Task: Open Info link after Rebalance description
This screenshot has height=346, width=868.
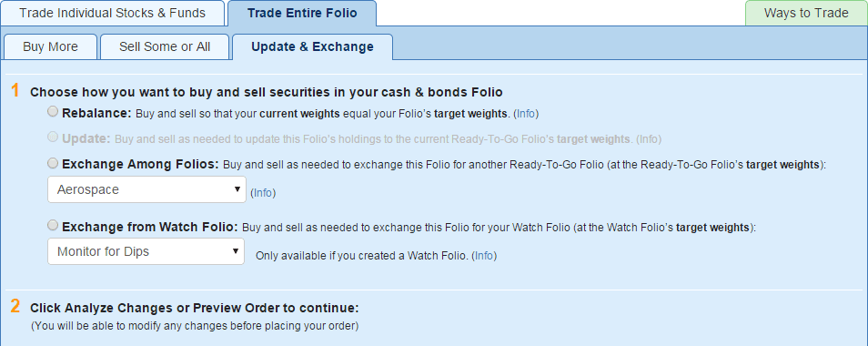Action: (x=526, y=114)
